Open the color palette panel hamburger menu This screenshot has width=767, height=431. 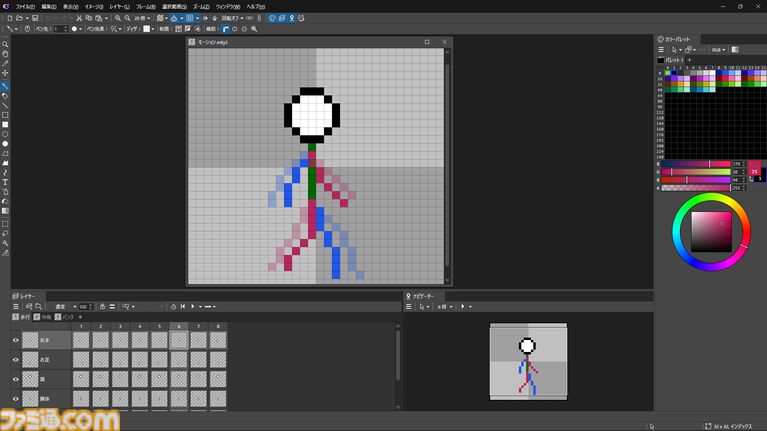[661, 50]
